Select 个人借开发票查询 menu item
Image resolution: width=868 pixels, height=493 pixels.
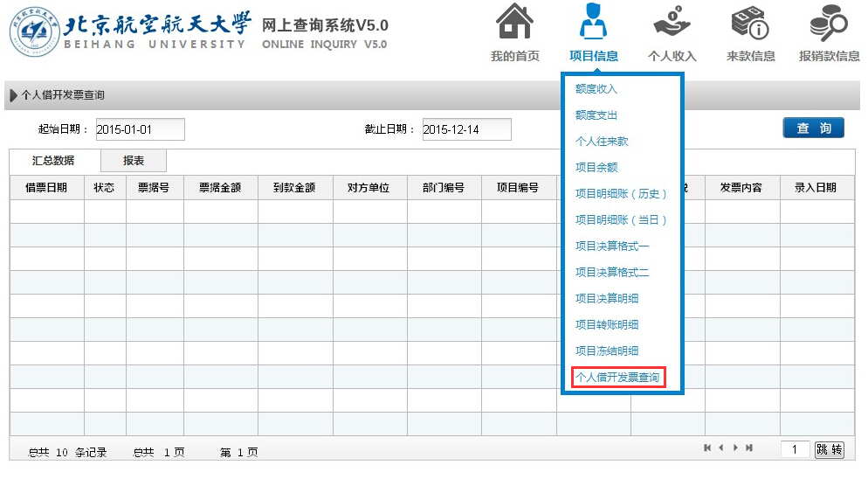pyautogui.click(x=617, y=378)
